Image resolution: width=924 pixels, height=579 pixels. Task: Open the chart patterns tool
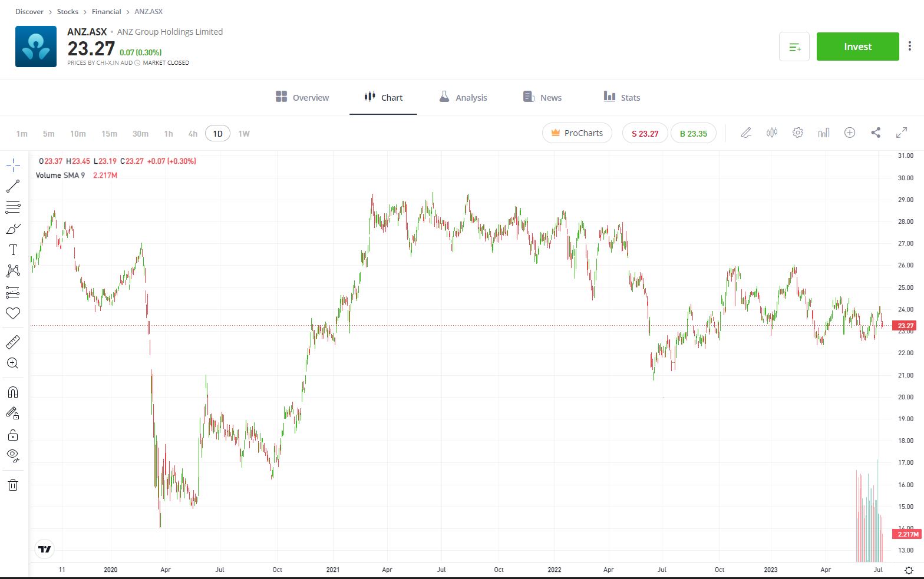13,271
